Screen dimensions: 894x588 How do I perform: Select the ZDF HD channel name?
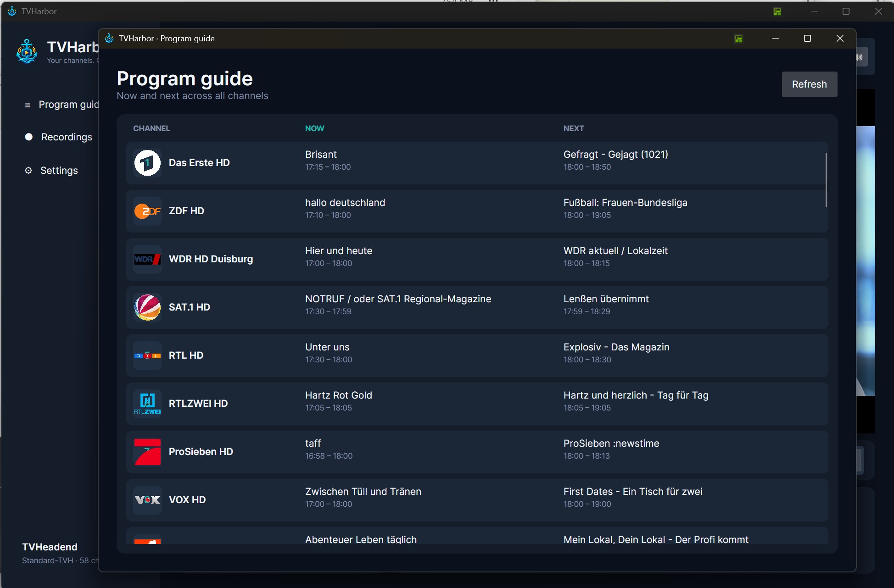click(x=186, y=211)
